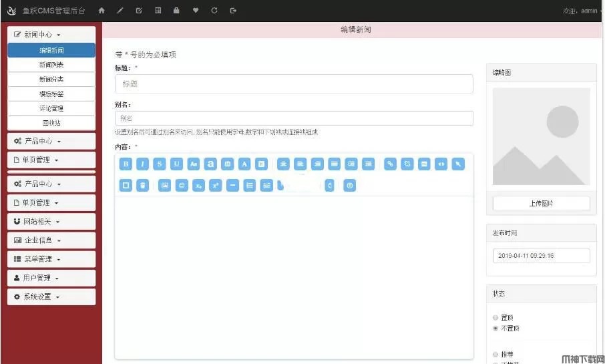Toggle italic formatting in editor toolbar
The height and width of the screenshot is (364, 605).
(x=142, y=164)
